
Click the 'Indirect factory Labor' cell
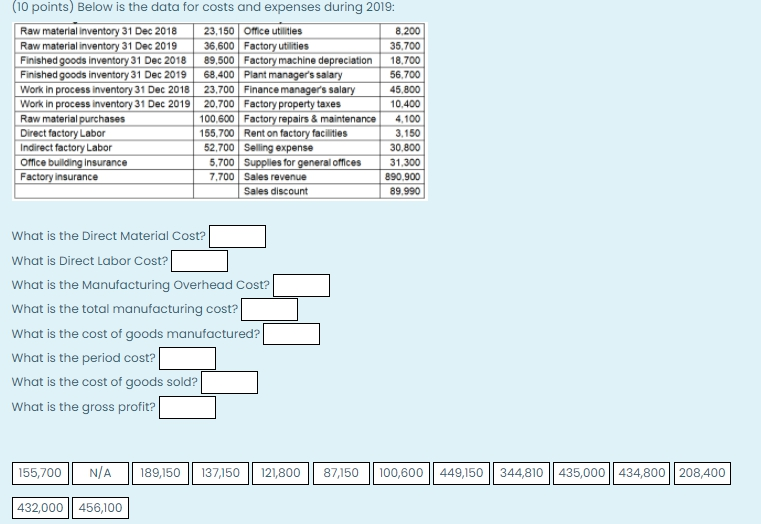click(x=104, y=147)
